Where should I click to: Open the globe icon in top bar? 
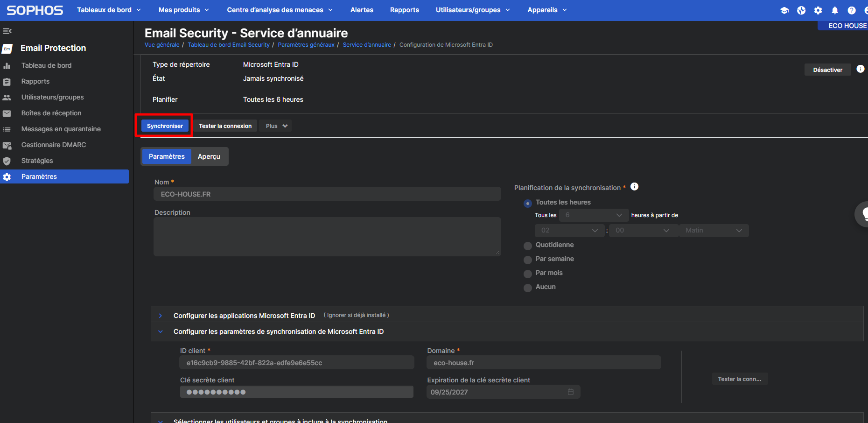[x=801, y=10]
